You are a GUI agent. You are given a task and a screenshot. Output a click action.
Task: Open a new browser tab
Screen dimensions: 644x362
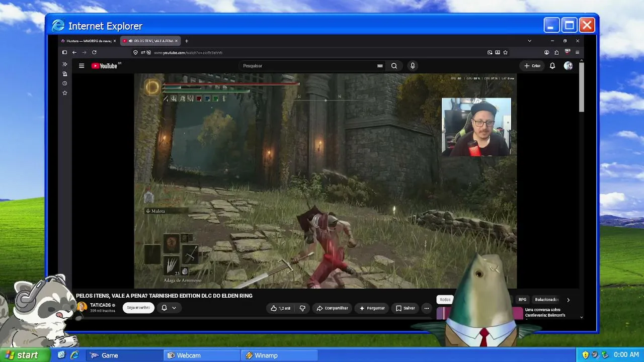(187, 41)
